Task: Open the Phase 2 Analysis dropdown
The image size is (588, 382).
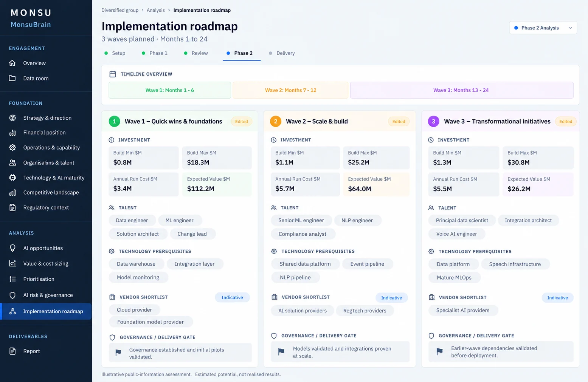Action: pyautogui.click(x=543, y=28)
